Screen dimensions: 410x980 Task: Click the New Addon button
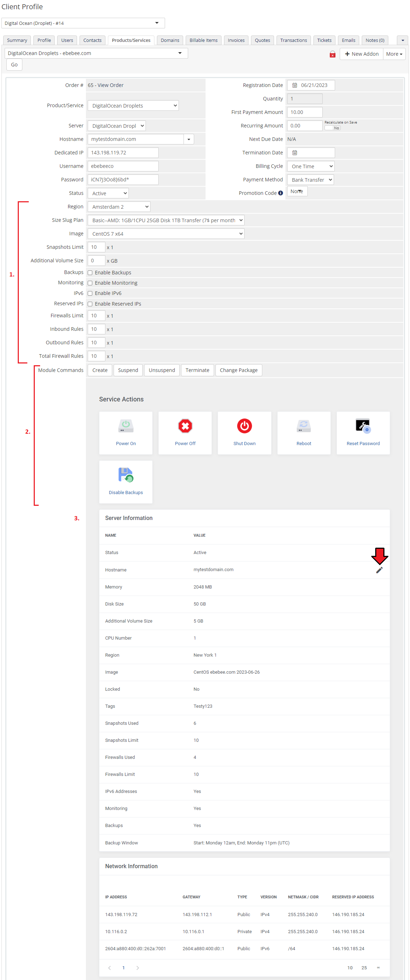pyautogui.click(x=361, y=54)
